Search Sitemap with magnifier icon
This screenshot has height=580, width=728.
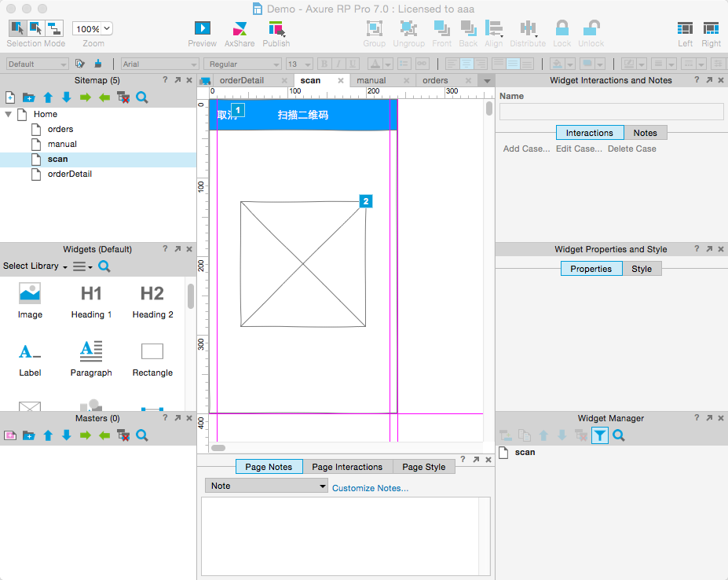tap(142, 97)
